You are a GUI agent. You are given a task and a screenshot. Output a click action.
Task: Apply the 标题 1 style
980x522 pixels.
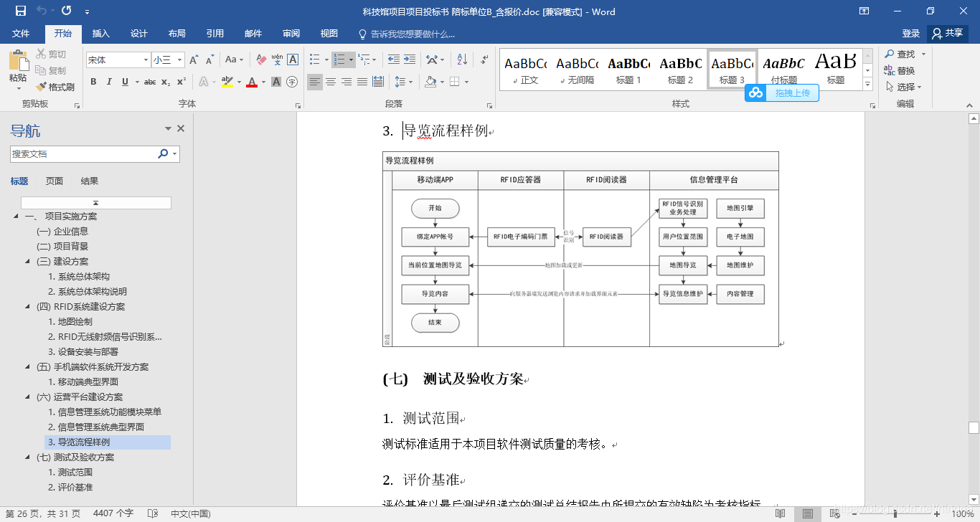click(x=628, y=70)
